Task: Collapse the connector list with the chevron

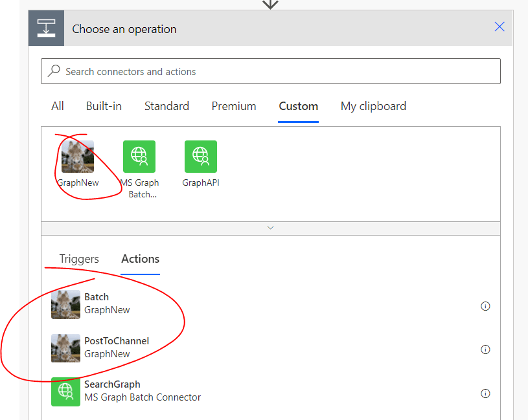Action: [x=270, y=228]
